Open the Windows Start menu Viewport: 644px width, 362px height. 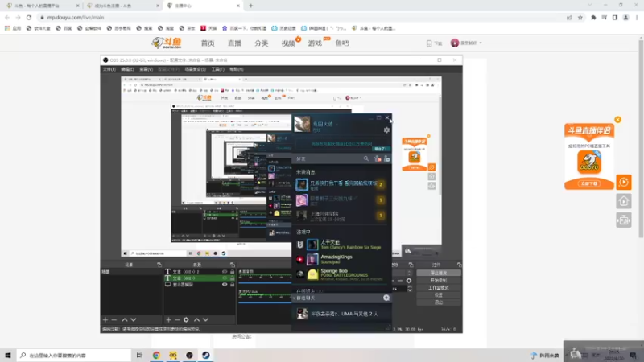pyautogui.click(x=8, y=355)
